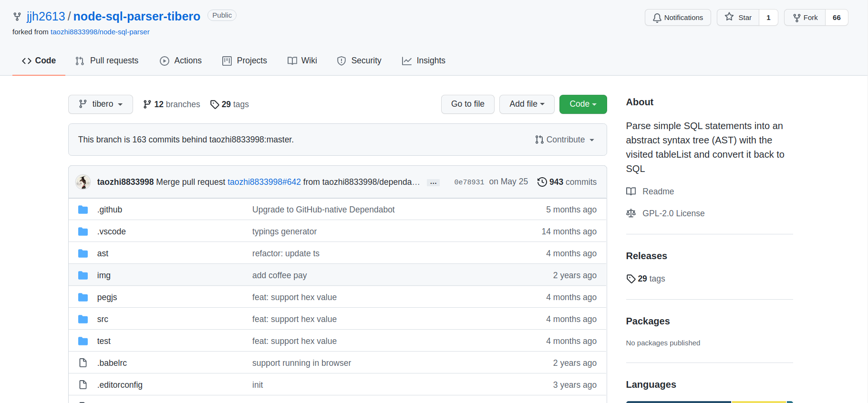Open the green Code dropdown
Viewport: 868px width, 403px height.
583,104
